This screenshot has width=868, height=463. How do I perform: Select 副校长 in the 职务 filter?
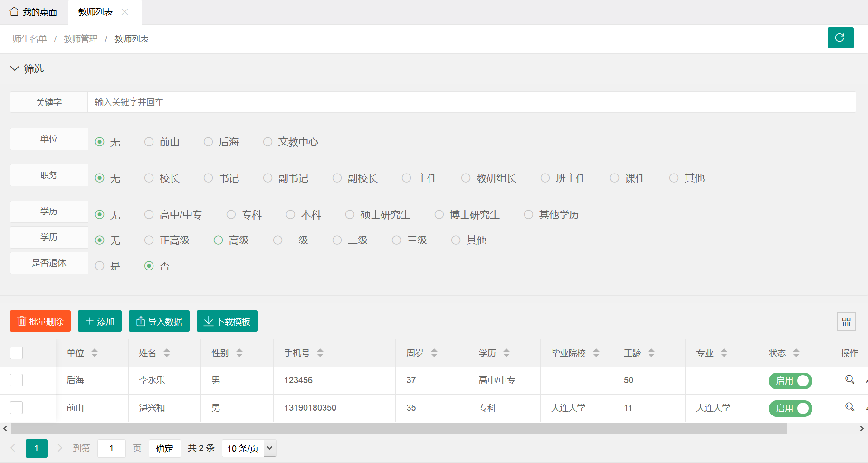coord(337,178)
